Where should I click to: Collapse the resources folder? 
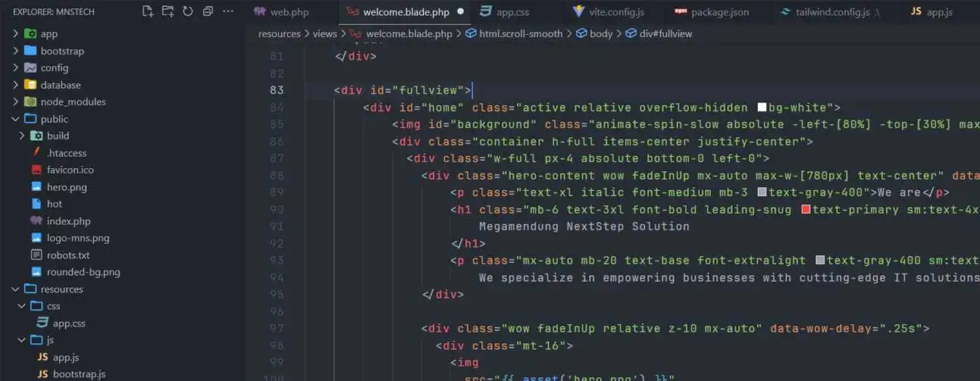(x=61, y=289)
